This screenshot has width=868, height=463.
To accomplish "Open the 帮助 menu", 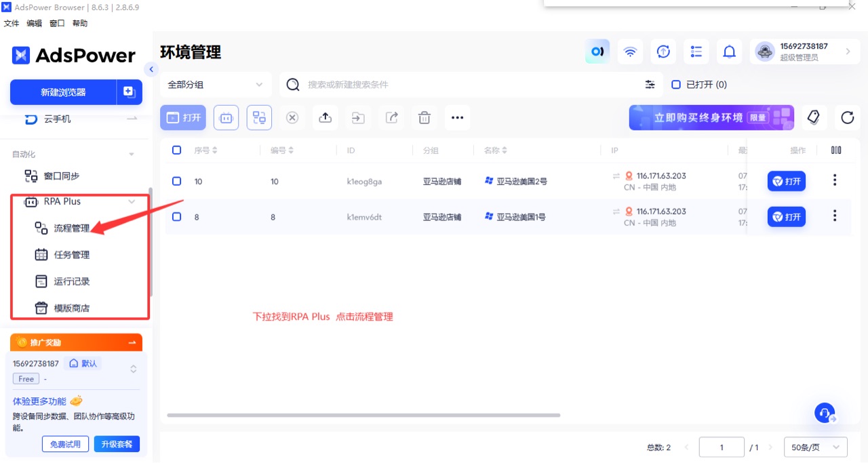I will [x=80, y=23].
